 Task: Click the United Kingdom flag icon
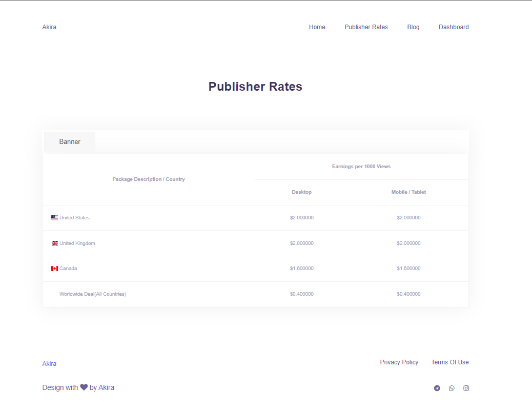pyautogui.click(x=54, y=243)
